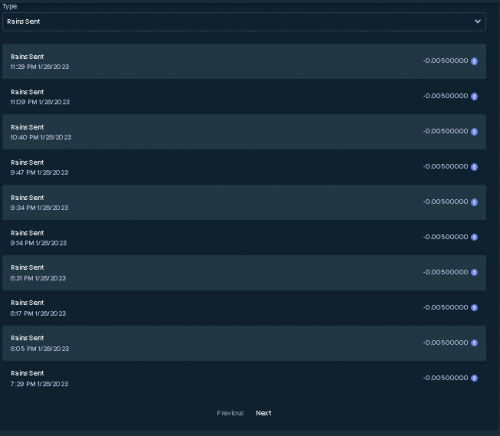Click the coin icon in the 8:05 PM row
The width and height of the screenshot is (500, 436).
click(x=474, y=343)
